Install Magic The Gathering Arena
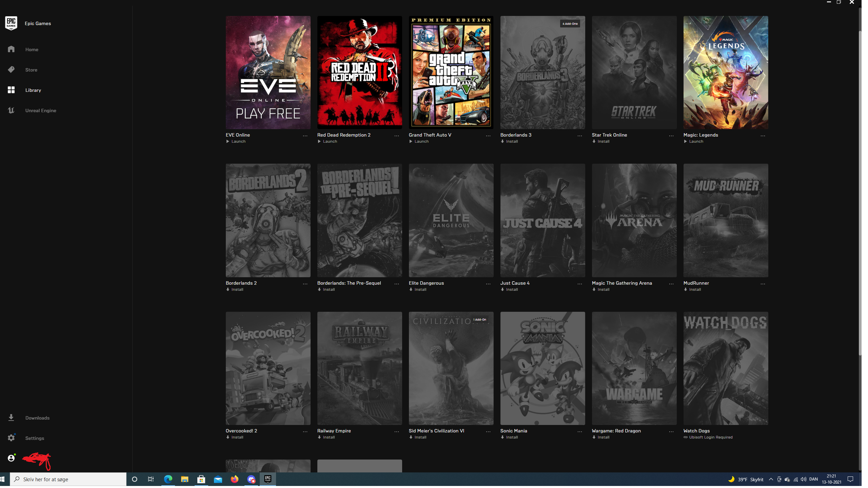This screenshot has height=488, width=868. point(601,289)
